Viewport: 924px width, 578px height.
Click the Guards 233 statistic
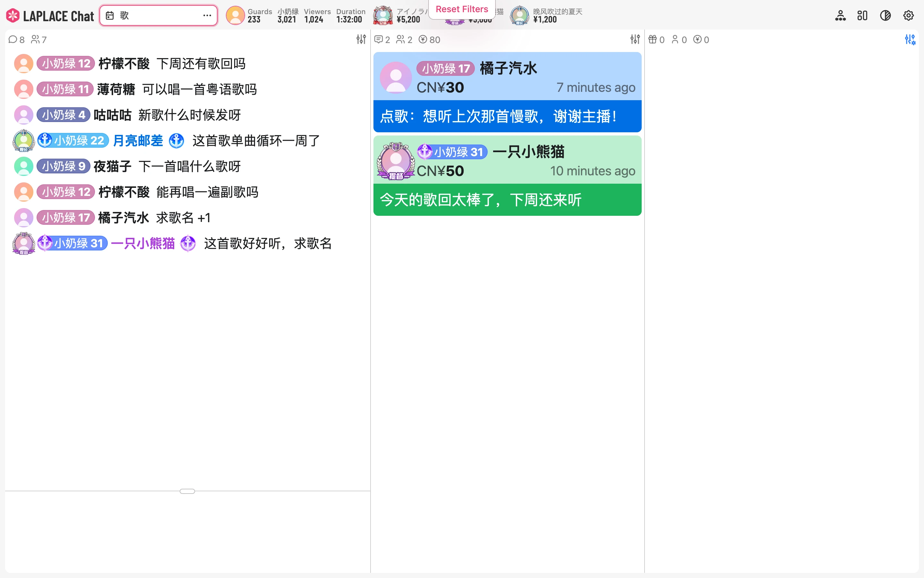260,16
